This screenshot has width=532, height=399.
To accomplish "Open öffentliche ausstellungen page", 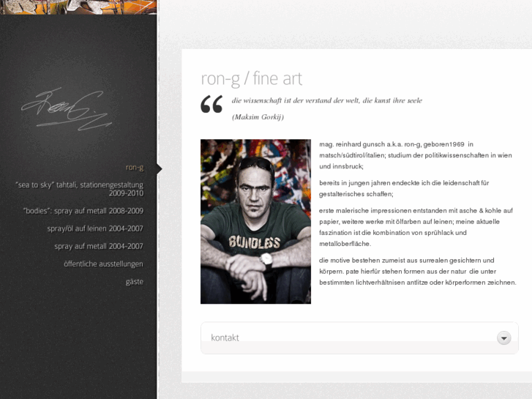I will pyautogui.click(x=103, y=264).
